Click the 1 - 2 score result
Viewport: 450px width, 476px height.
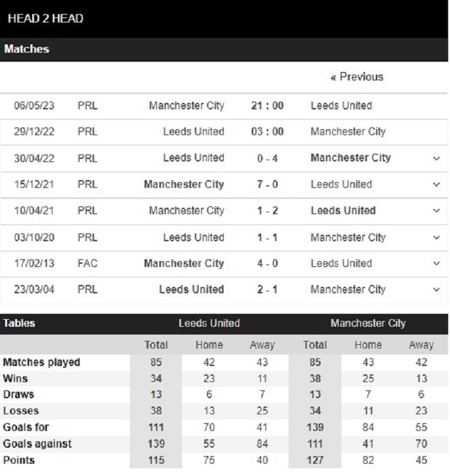coord(267,211)
